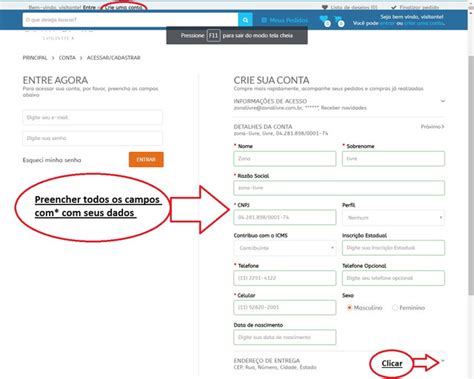Click the INFORMAÇÕES DE ACESSO heading

[270, 101]
